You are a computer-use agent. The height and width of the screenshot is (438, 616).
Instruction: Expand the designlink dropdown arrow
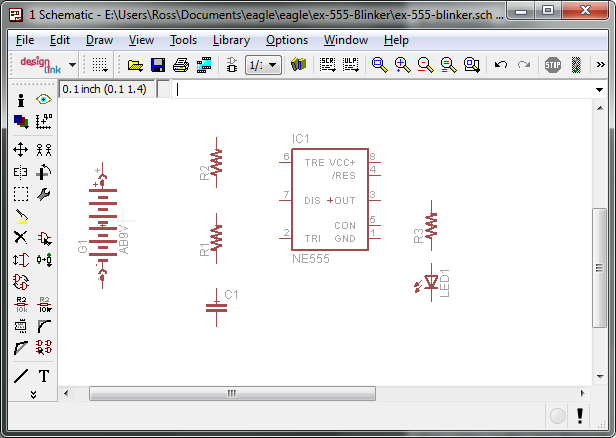(x=72, y=65)
